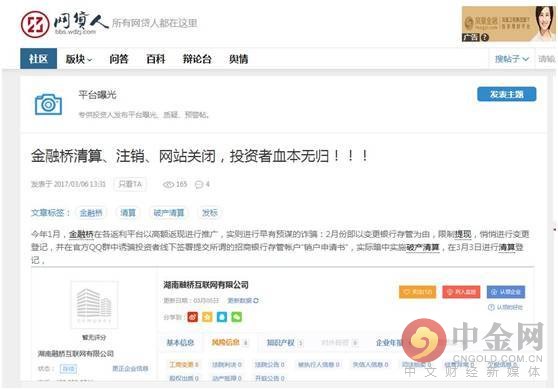Click the 发标 article tag
This screenshot has height=390, width=558.
point(210,213)
